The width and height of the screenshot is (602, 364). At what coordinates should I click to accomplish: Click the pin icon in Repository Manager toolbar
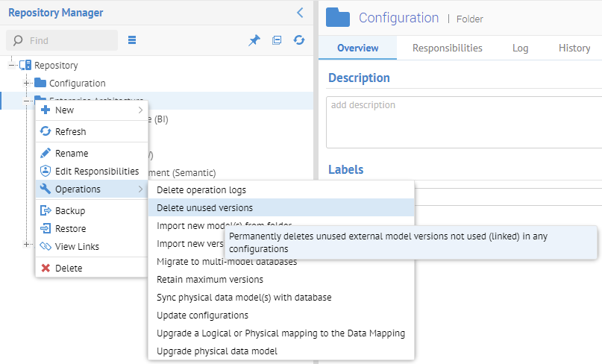(254, 40)
